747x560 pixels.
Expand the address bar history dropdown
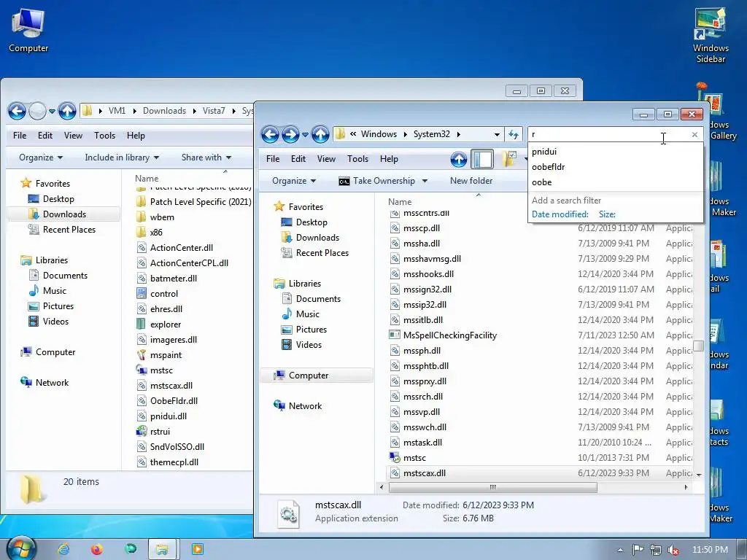(497, 135)
